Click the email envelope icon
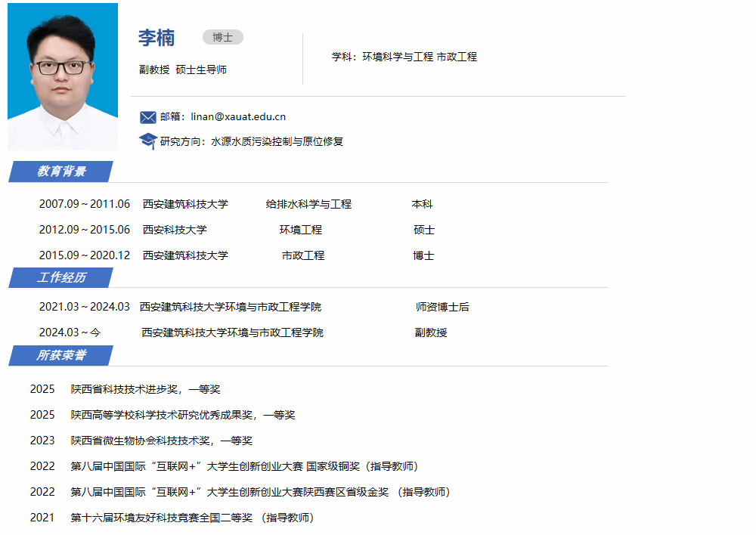The image size is (756, 535). 147,117
